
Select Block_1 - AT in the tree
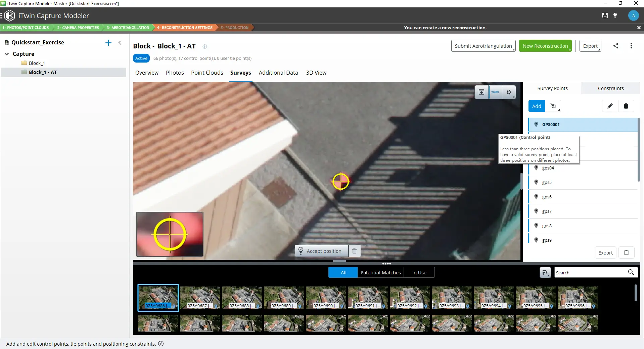click(x=43, y=72)
